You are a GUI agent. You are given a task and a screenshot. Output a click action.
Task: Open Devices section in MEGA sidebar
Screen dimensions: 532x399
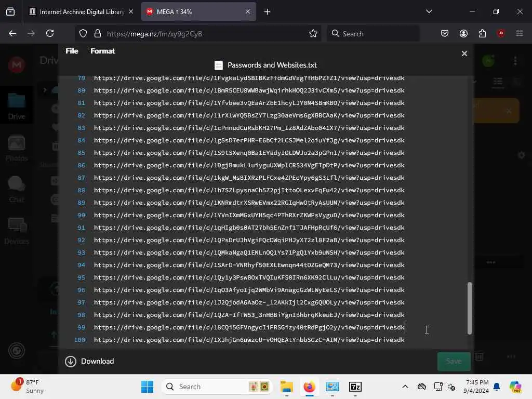click(16, 231)
